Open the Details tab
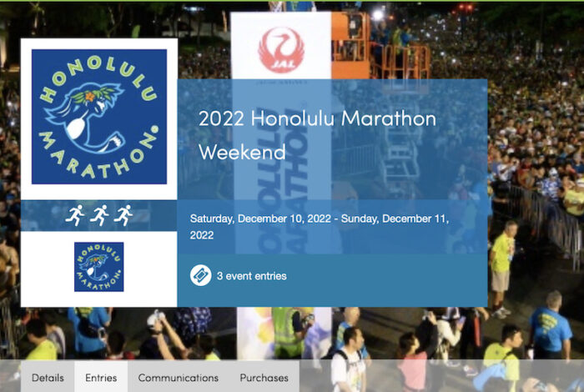Image resolution: width=584 pixels, height=392 pixels. [x=48, y=378]
